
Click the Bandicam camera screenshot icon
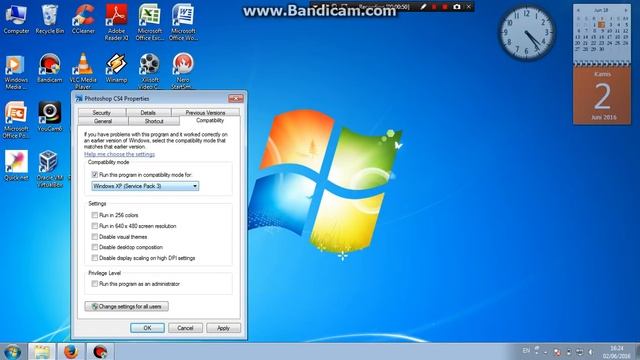(x=457, y=7)
